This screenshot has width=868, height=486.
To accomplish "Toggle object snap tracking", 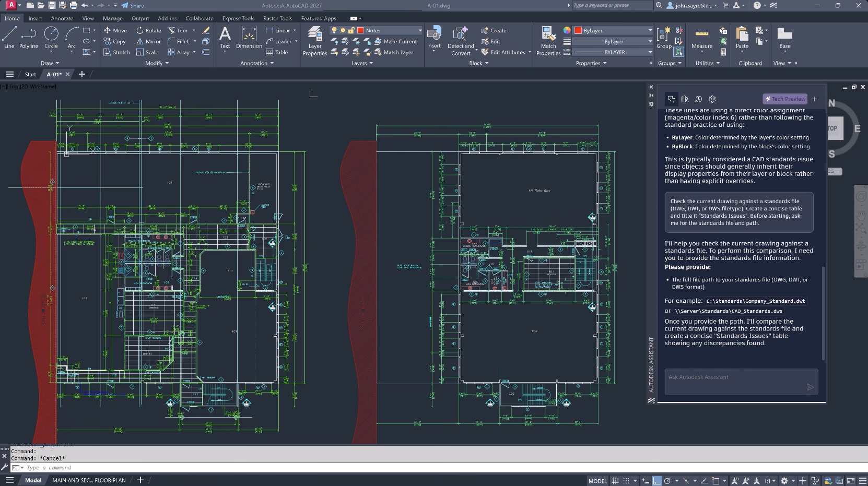I will [x=705, y=481].
